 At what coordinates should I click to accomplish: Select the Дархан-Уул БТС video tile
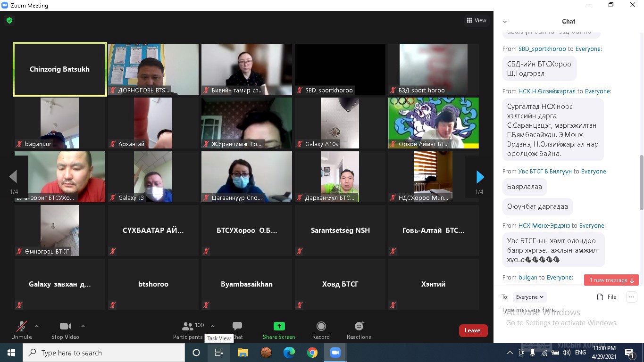point(340,177)
